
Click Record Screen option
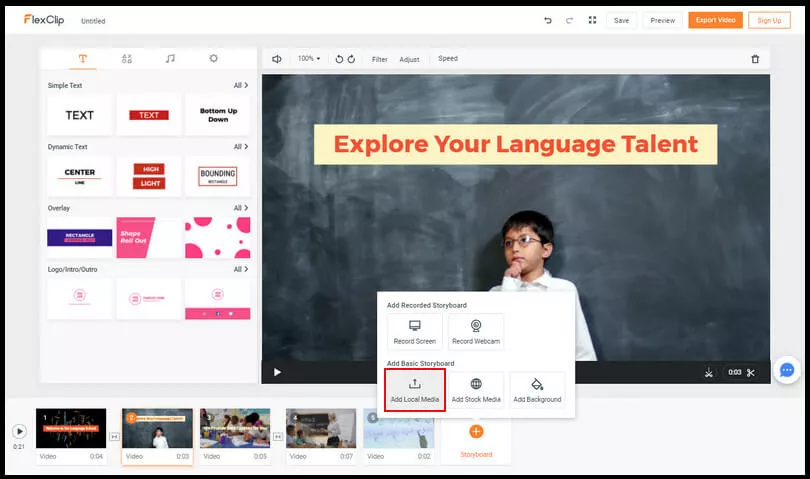415,332
